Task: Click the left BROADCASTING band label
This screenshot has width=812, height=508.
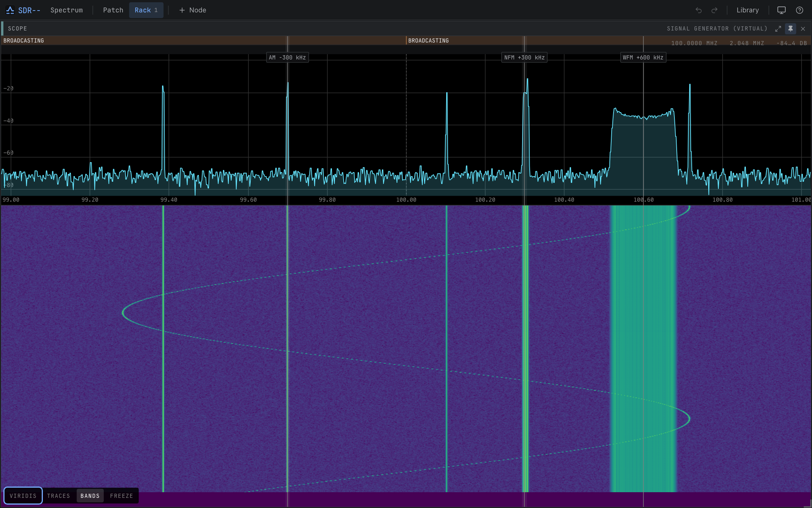Action: tap(24, 41)
